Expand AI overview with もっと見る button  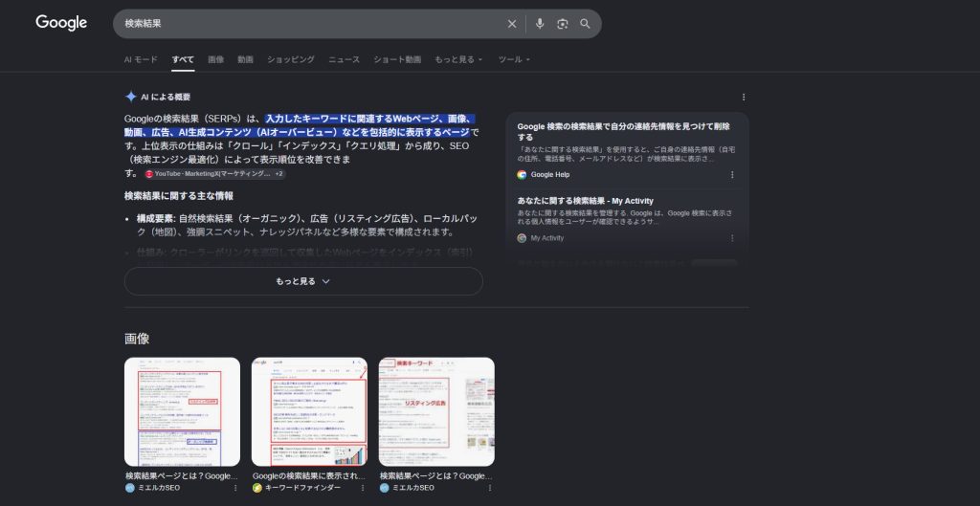coord(303,281)
